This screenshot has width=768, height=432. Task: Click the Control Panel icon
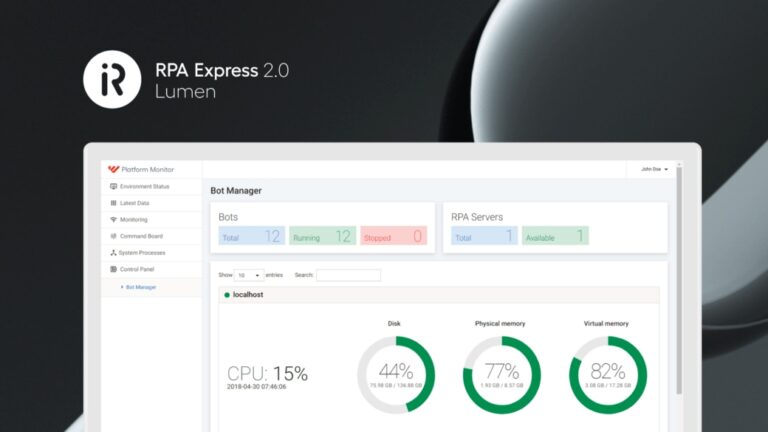[114, 269]
